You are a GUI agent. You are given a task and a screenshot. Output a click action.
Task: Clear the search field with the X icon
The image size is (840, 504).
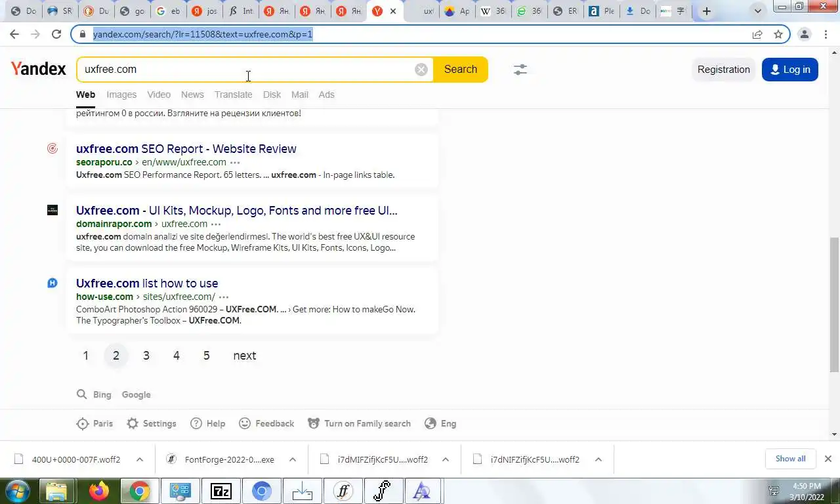coord(421,70)
